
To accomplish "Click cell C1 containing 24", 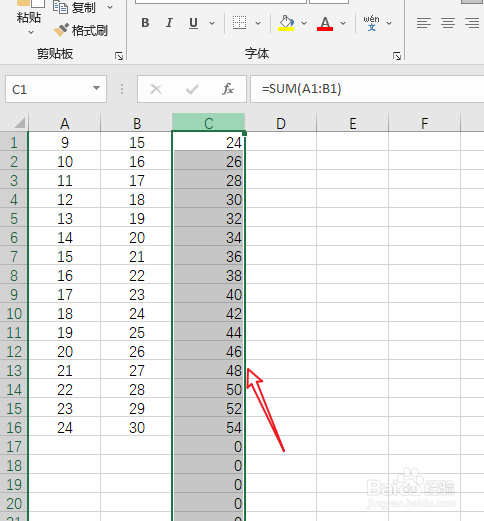I will point(209,142).
